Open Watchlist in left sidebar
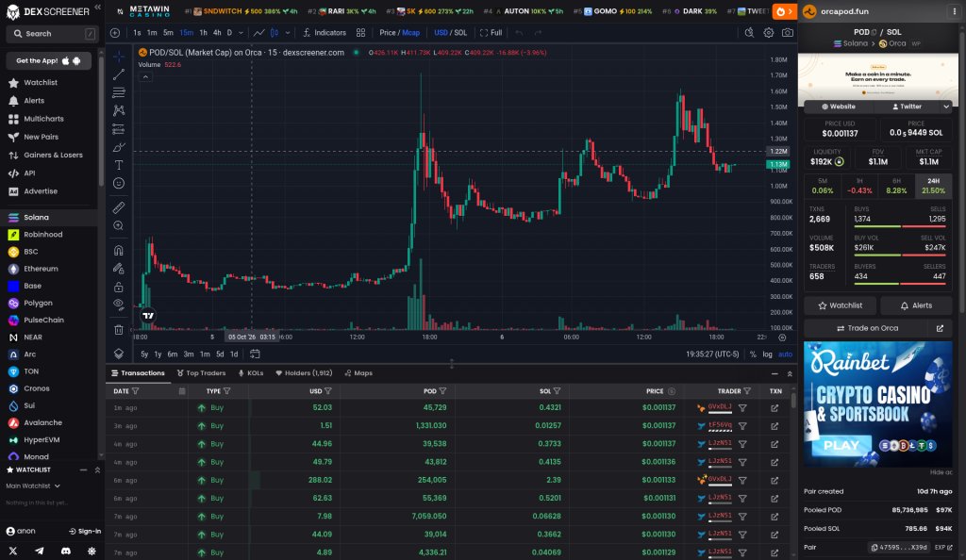 (40, 82)
